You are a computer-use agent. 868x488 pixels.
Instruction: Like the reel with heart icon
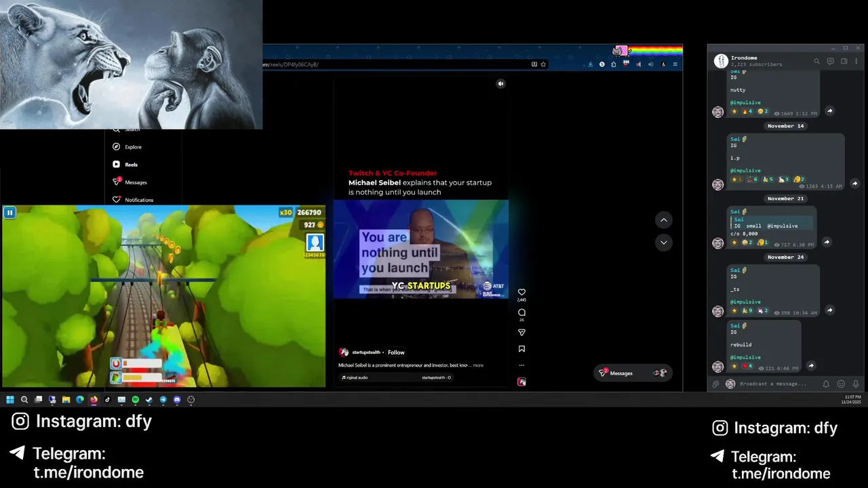click(521, 292)
